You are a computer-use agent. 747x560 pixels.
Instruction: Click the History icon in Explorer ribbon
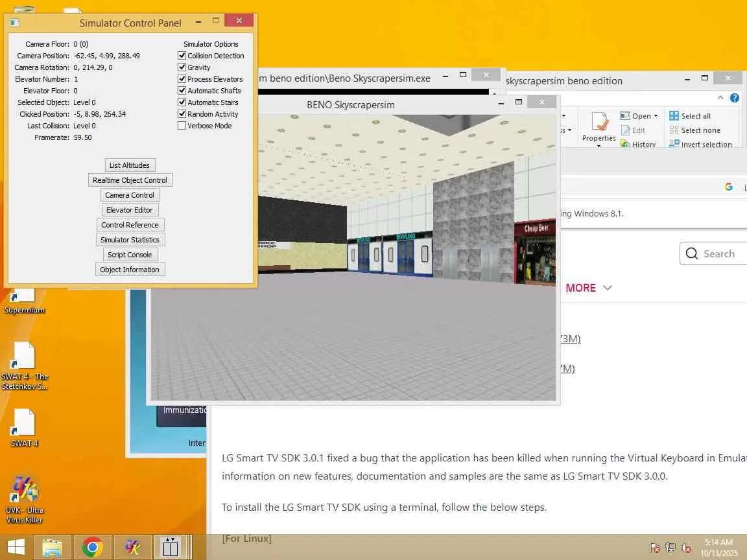pyautogui.click(x=625, y=144)
